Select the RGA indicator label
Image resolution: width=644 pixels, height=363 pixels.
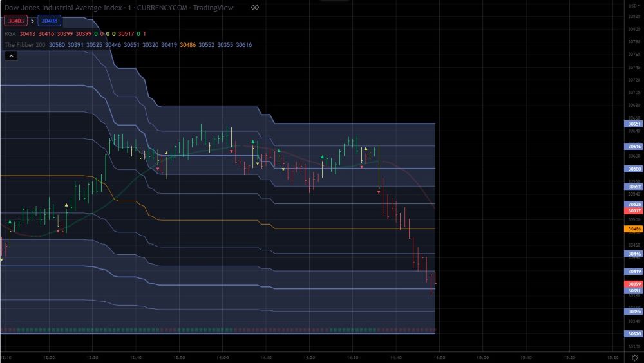[x=10, y=33]
